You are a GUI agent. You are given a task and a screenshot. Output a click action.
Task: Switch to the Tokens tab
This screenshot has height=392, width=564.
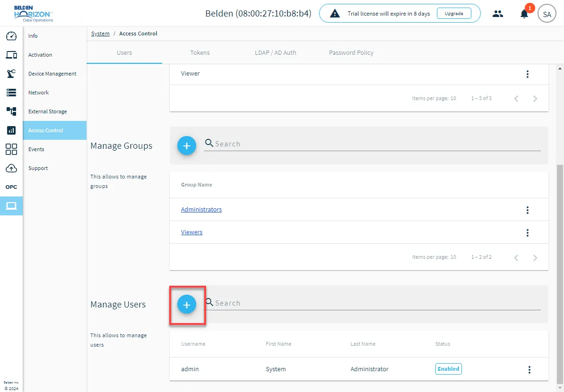200,53
